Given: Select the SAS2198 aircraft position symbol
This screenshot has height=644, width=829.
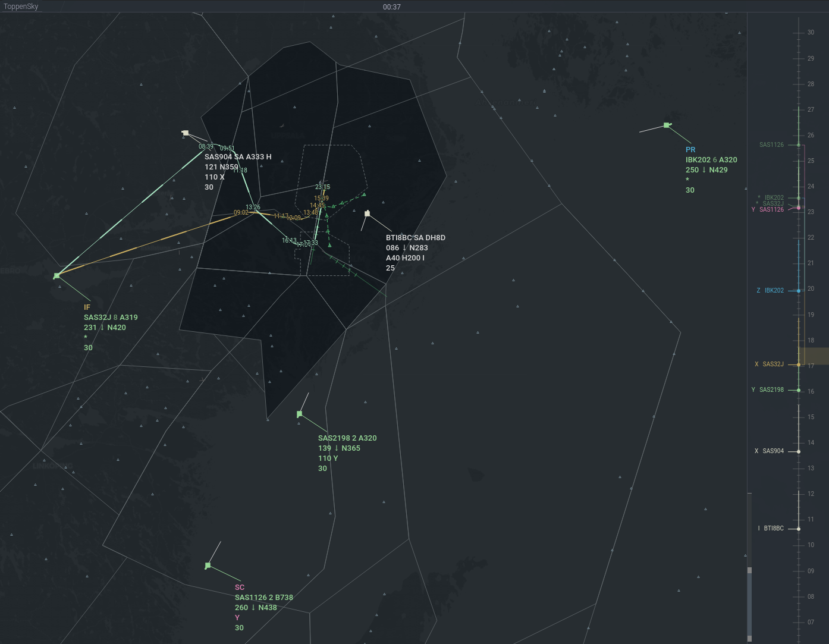Looking at the screenshot, I should pos(299,414).
